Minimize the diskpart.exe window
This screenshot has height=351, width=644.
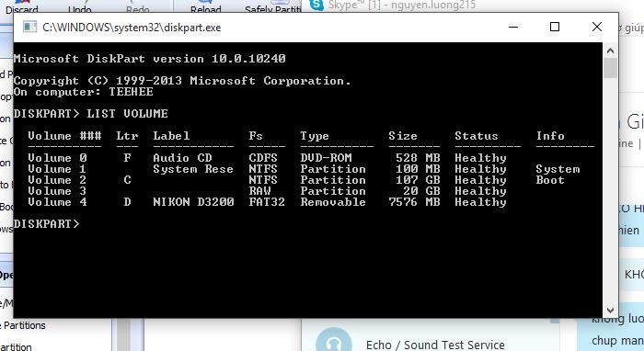coord(513,27)
